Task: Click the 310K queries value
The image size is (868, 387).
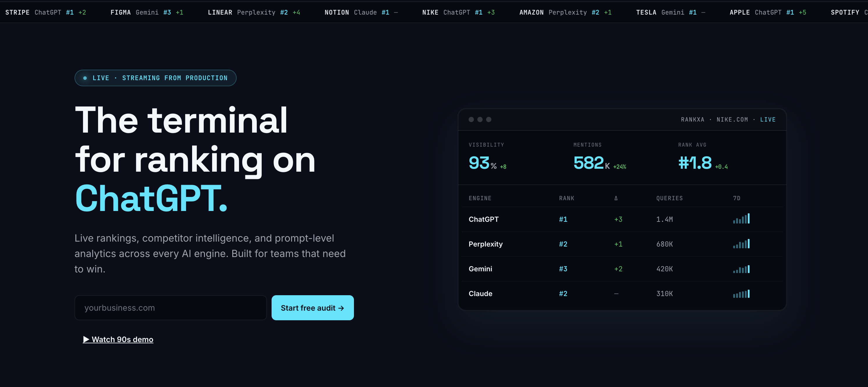Action: point(665,293)
